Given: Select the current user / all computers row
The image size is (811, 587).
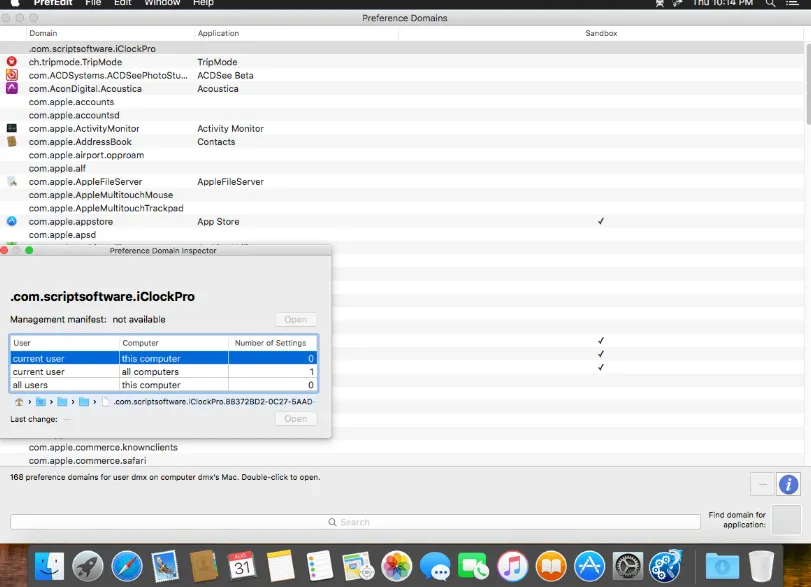Looking at the screenshot, I should (163, 372).
